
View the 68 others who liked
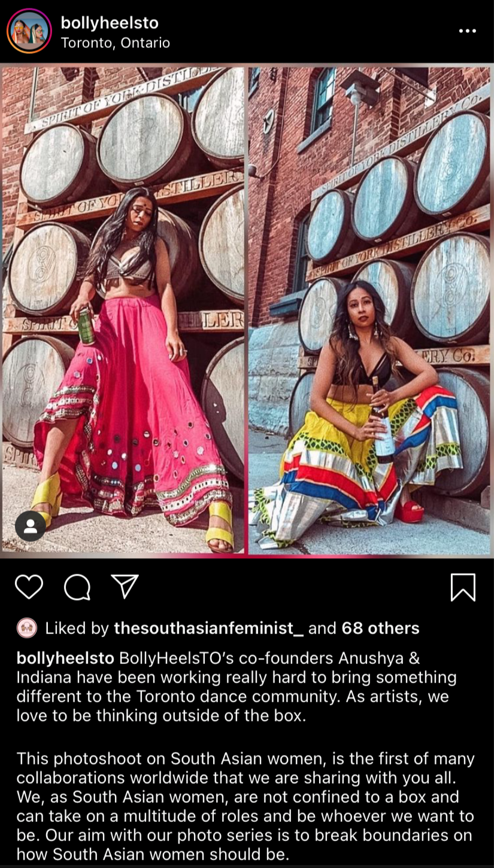(x=380, y=628)
